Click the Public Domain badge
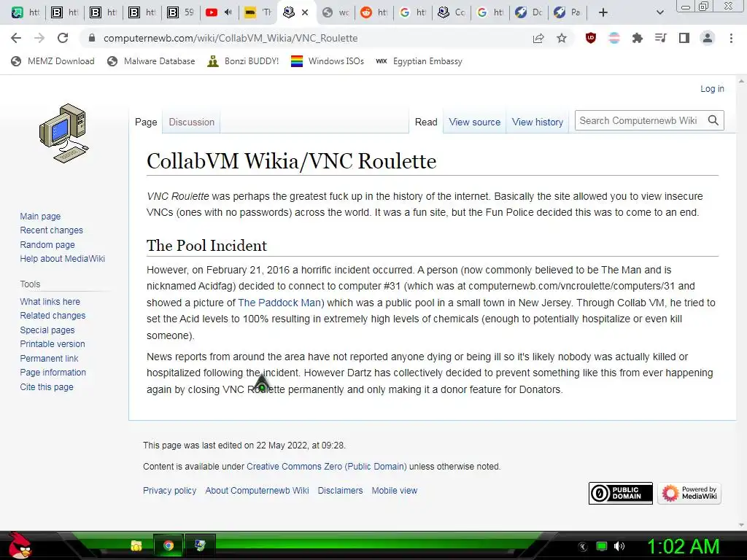The width and height of the screenshot is (747, 560). click(x=621, y=494)
